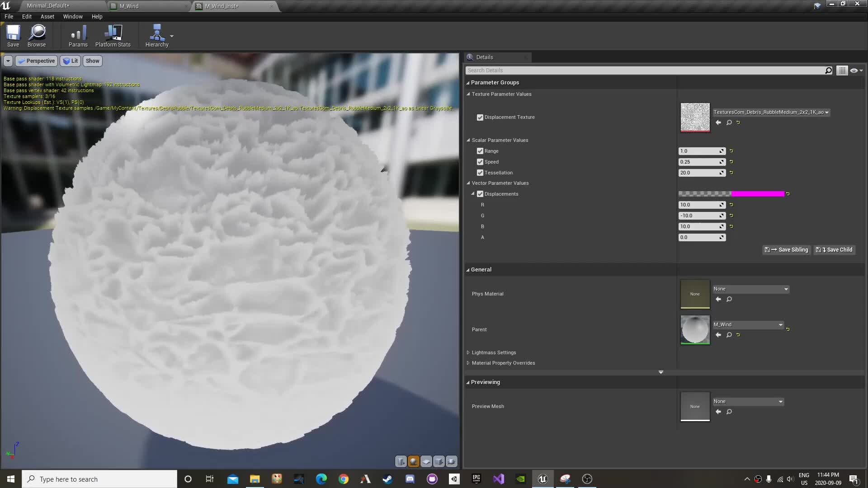Open the Asset menu

click(47, 16)
